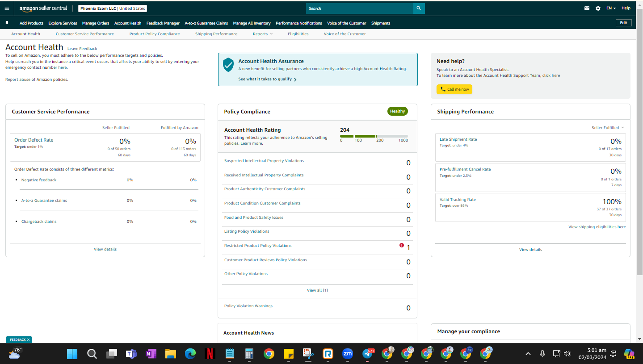Open Notepad from the taskbar
This screenshot has height=364, width=643.
229,354
